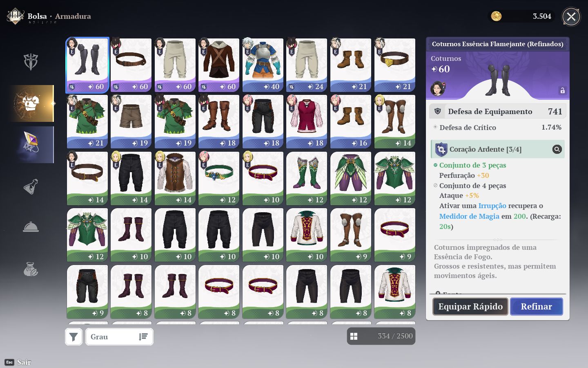Choose the white embroidered jacket, level 10

(307, 235)
